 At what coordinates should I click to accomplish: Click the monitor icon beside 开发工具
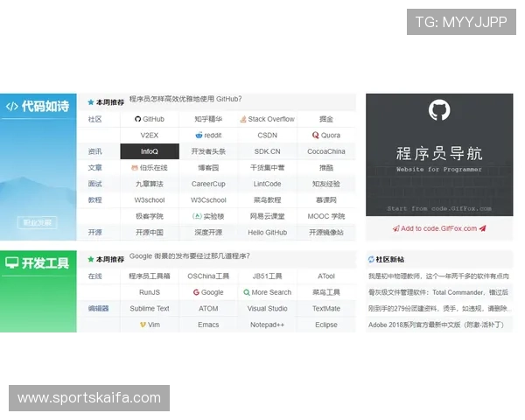[12, 262]
